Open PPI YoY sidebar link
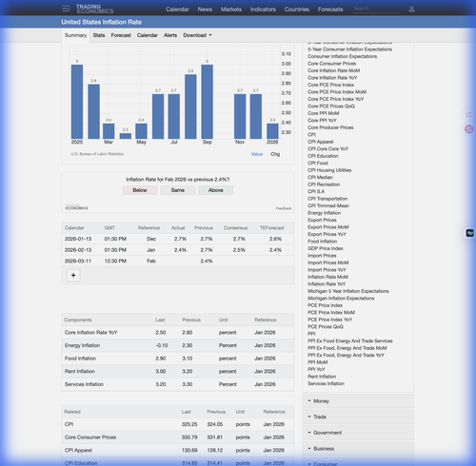The height and width of the screenshot is (466, 476). click(316, 370)
